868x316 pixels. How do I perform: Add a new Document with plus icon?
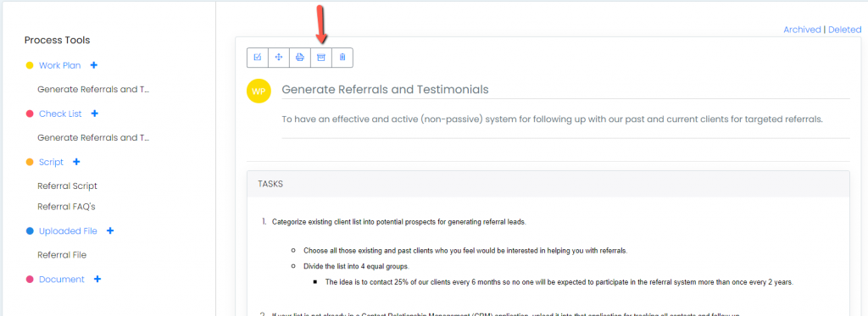point(97,280)
